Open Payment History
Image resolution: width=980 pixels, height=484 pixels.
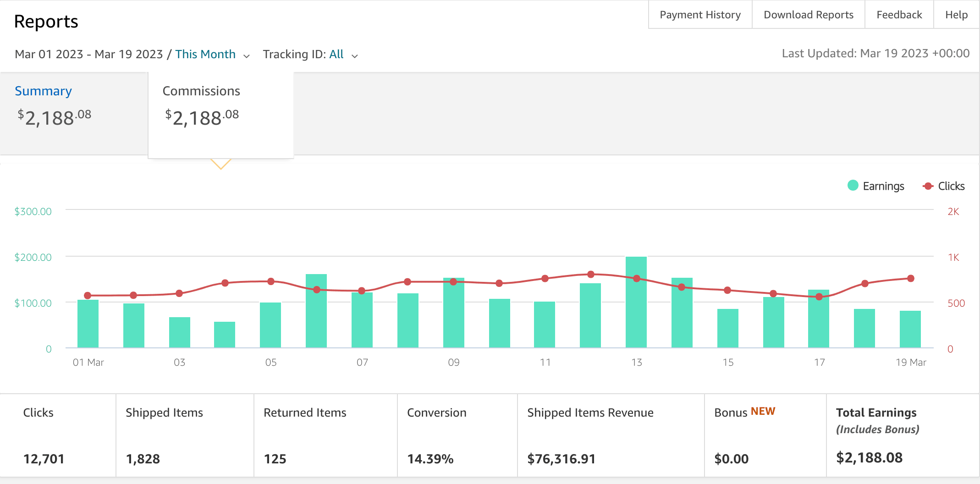click(700, 15)
